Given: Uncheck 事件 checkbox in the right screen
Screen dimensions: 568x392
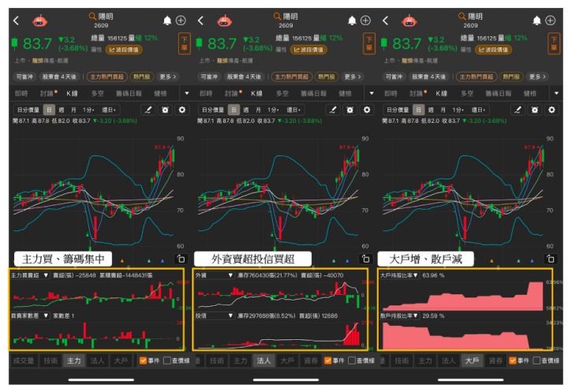Looking at the screenshot, I should [x=513, y=360].
